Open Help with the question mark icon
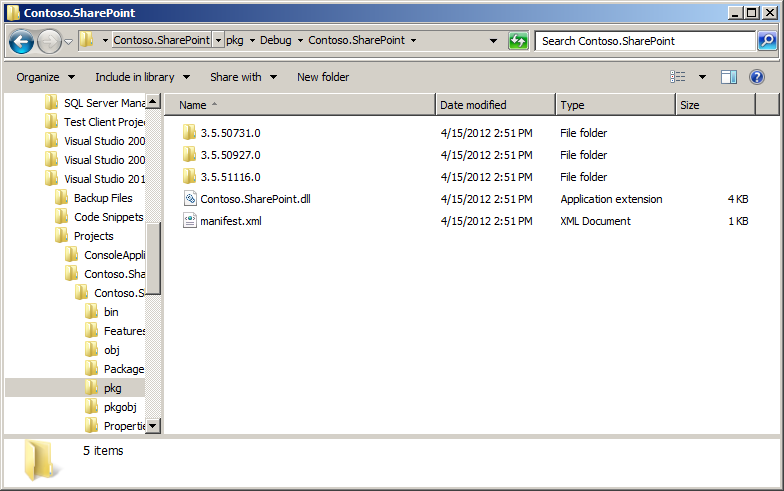The height and width of the screenshot is (491, 784). (756, 76)
